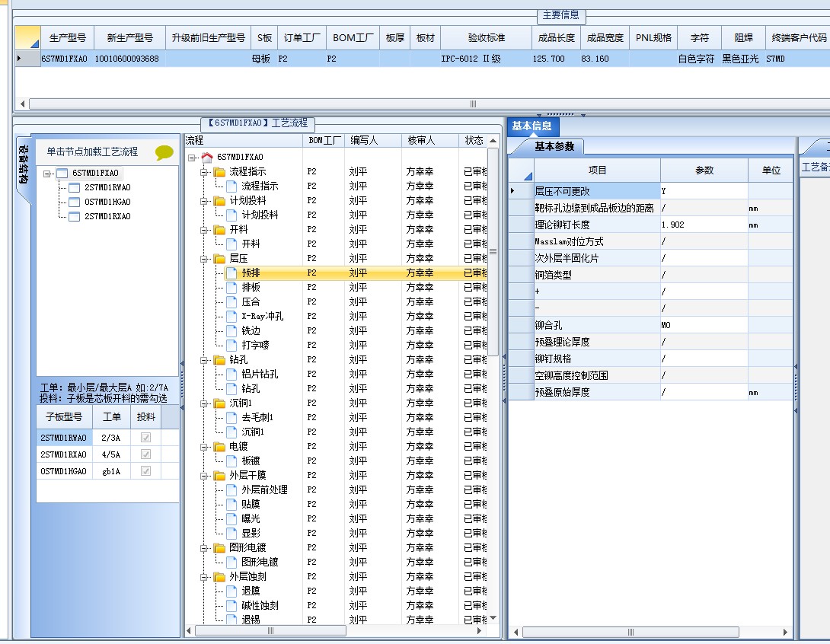The width and height of the screenshot is (830, 644).
Task: Click the 生产型号 column header
Action: pos(67,37)
